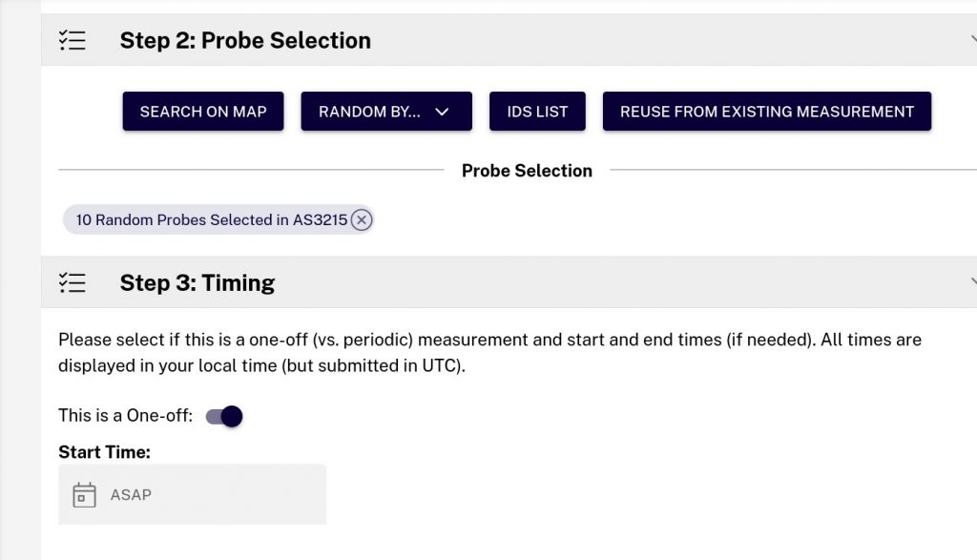This screenshot has width=977, height=560.
Task: Select REUSE FROM EXISTING MEASUREMENT
Action: click(x=766, y=111)
